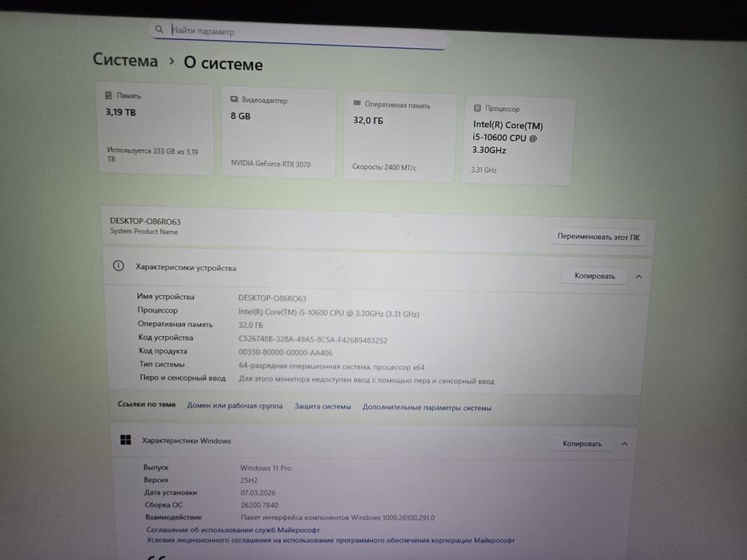Focus the "Найти параметр" search field

click(x=299, y=34)
